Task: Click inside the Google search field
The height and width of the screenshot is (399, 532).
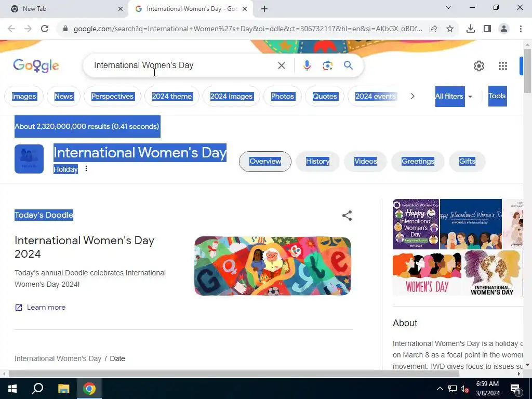Action: 183,65
